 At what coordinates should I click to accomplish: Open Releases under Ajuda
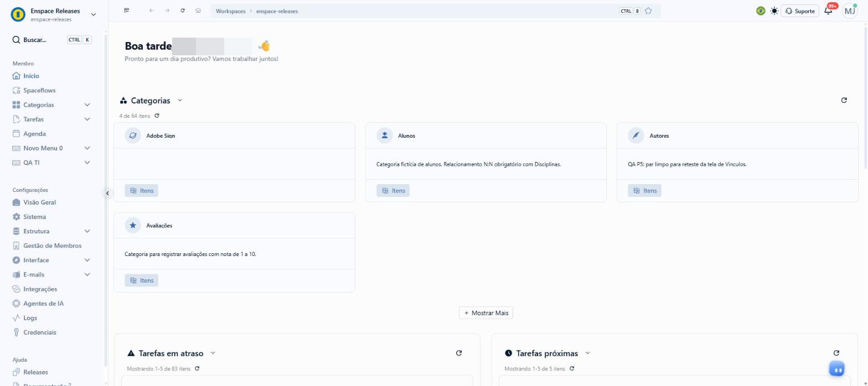(35, 372)
